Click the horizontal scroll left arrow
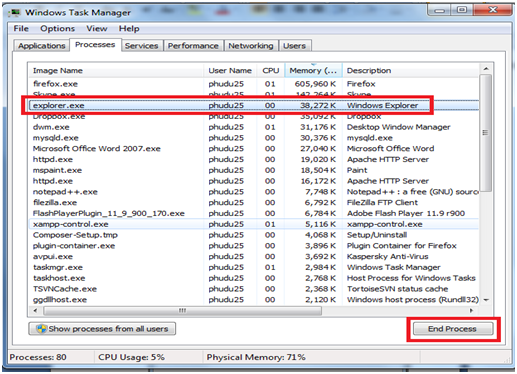Screen dimensions: 517x374 point(35,311)
